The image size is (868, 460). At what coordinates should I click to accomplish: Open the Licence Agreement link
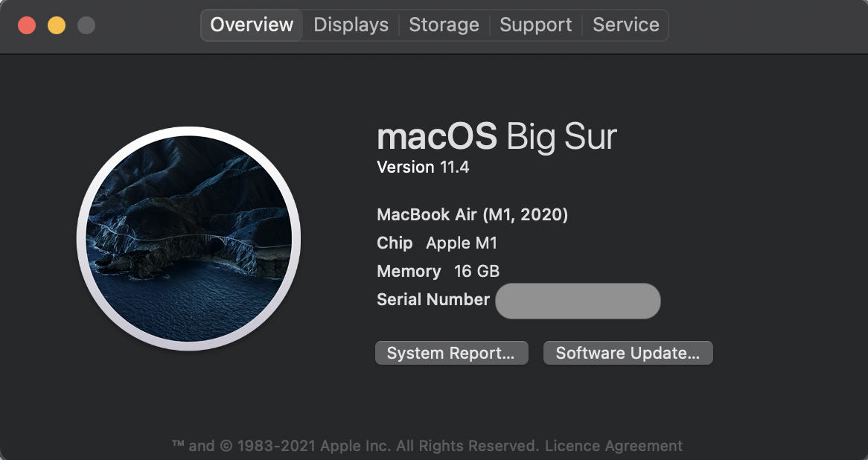(613, 446)
